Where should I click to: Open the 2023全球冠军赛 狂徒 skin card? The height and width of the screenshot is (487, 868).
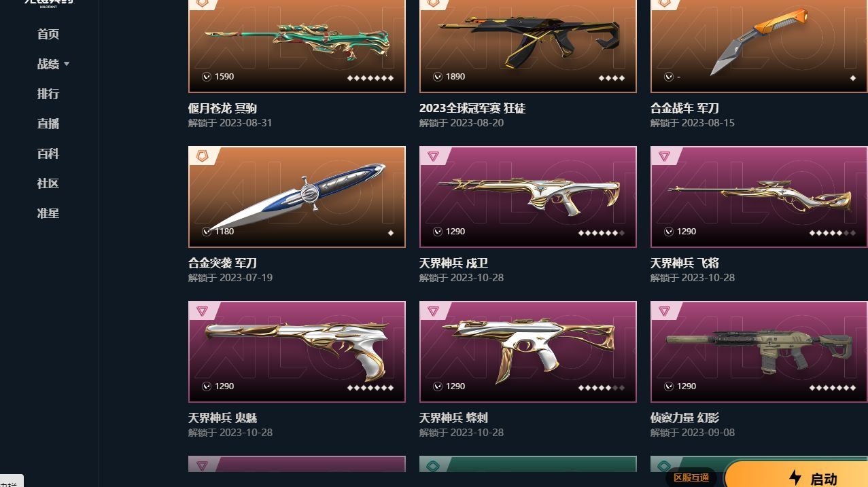[528, 46]
